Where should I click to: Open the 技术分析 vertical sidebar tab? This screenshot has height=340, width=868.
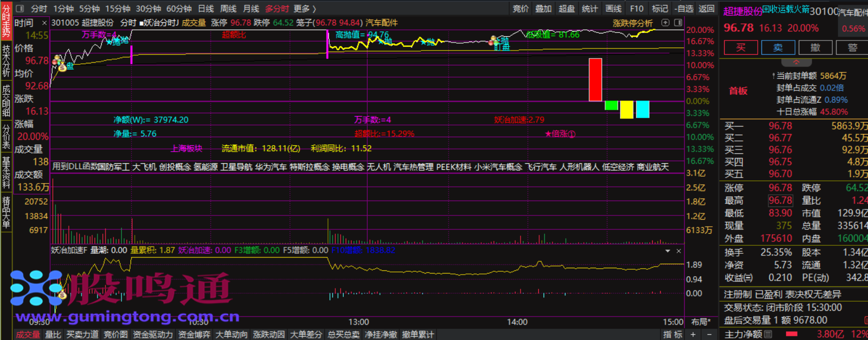(6, 61)
